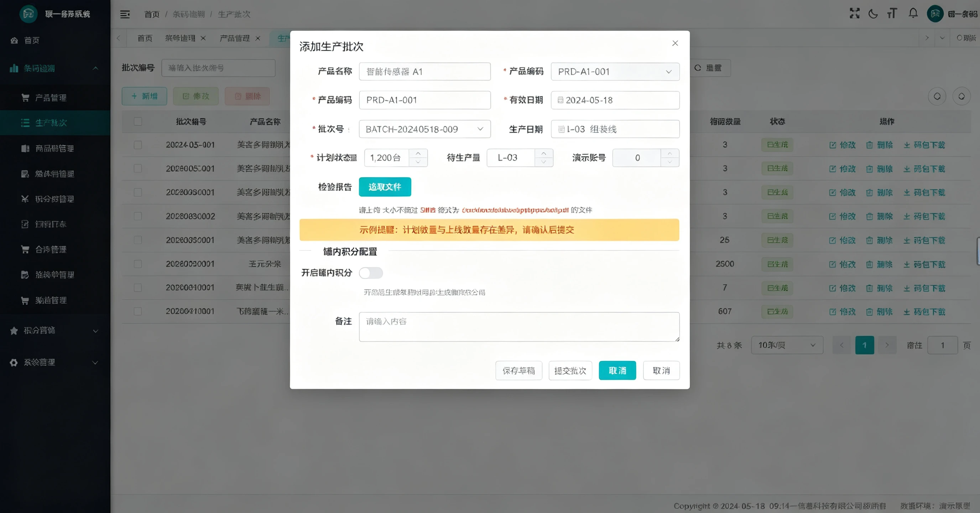Switch to the 首页 tab

[x=145, y=38]
